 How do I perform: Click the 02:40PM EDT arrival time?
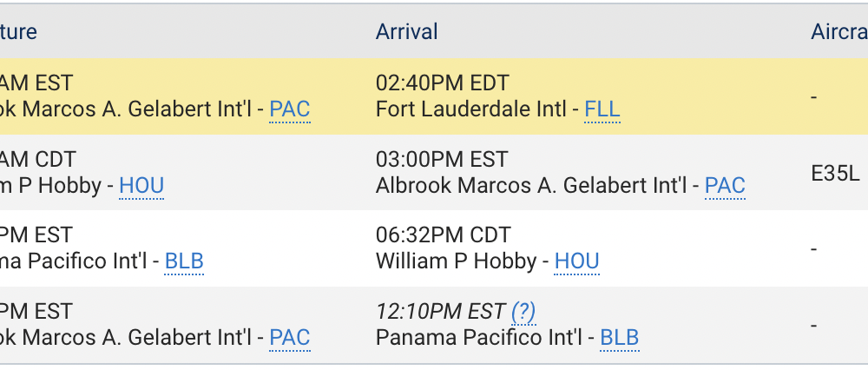[x=442, y=83]
